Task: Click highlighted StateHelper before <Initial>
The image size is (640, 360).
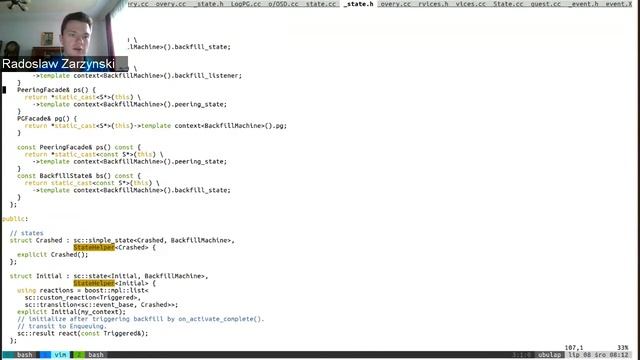Action: tap(94, 283)
